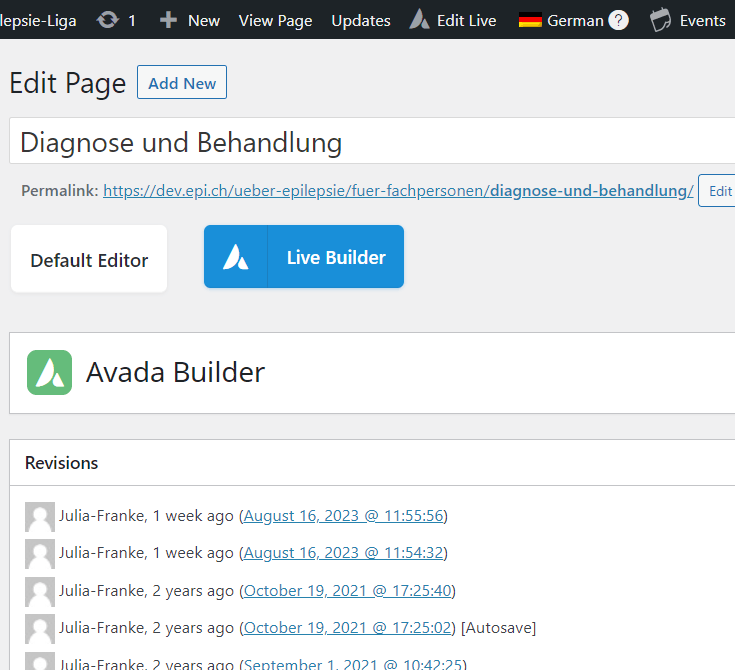Open the language help question mark icon
This screenshot has width=735, height=670.
[618, 20]
